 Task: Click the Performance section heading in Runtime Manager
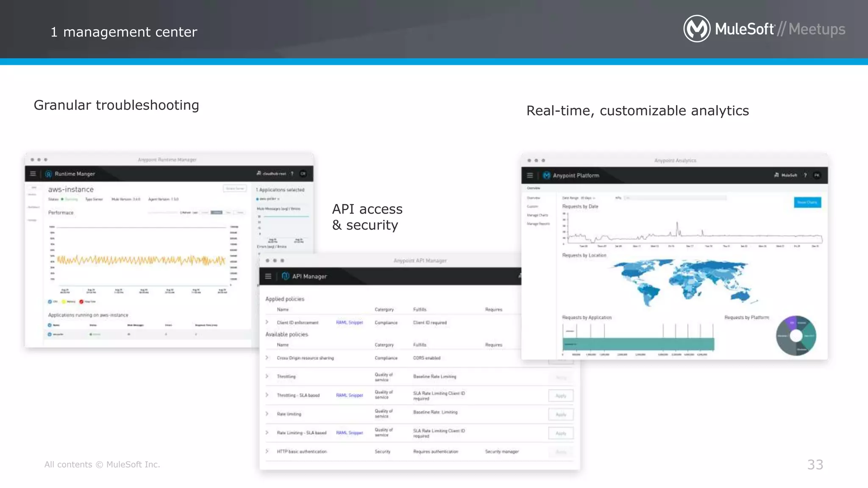coord(61,213)
